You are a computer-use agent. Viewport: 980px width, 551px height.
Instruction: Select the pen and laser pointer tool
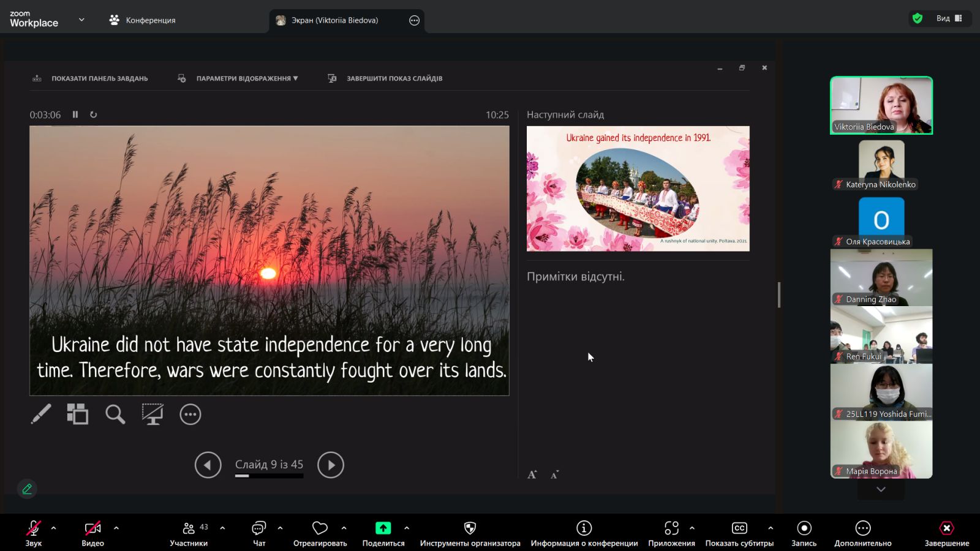[x=41, y=414]
